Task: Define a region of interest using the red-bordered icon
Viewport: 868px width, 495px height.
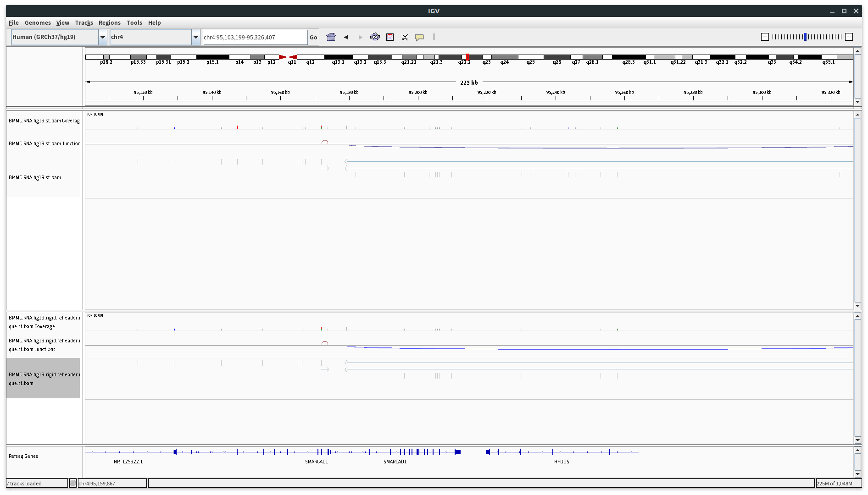Action: pos(390,37)
